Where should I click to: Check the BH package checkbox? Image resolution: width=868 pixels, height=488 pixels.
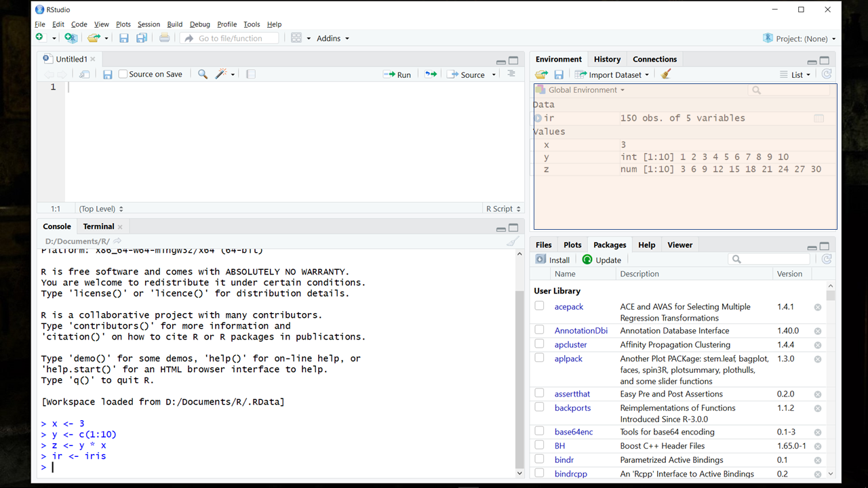pyautogui.click(x=539, y=445)
